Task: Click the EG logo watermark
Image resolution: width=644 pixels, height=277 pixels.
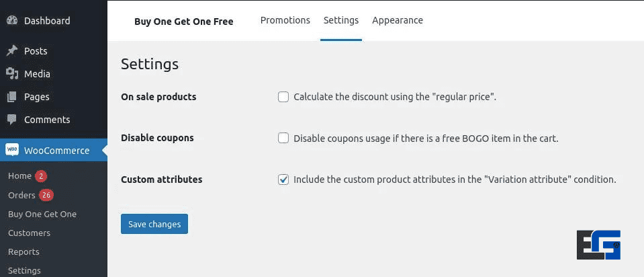Action: 598,245
